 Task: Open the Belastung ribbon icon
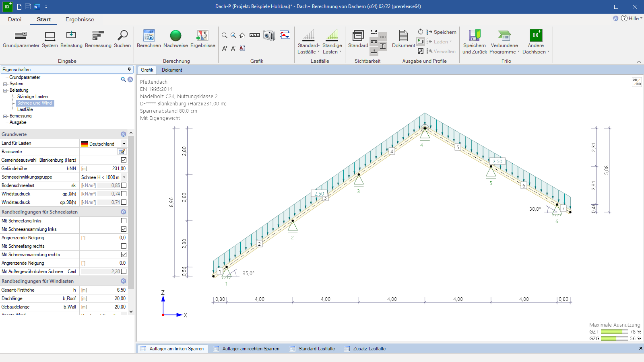71,39
